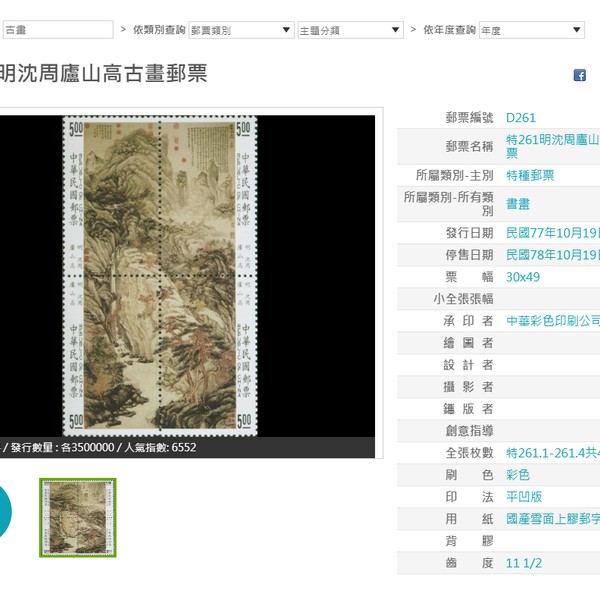The image size is (600, 600).
Task: Click sheet count value 特261.1-261.4
Action: pos(553,453)
